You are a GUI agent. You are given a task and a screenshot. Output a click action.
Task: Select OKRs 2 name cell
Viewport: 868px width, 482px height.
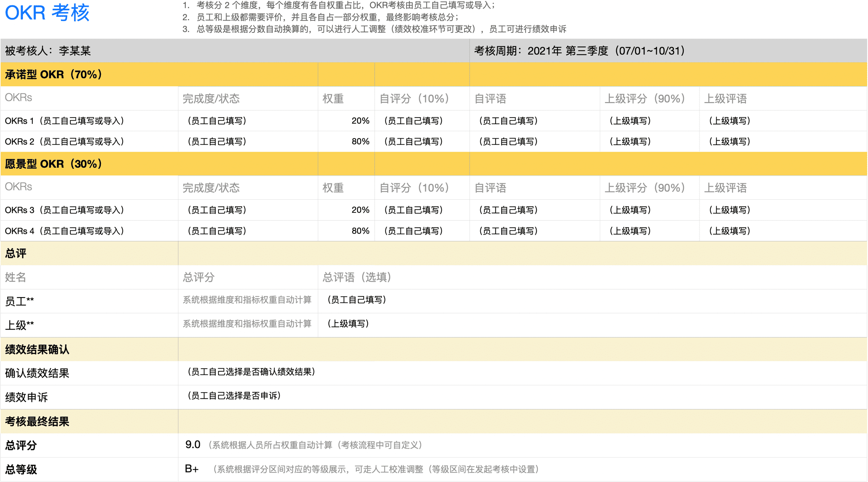tap(89, 142)
